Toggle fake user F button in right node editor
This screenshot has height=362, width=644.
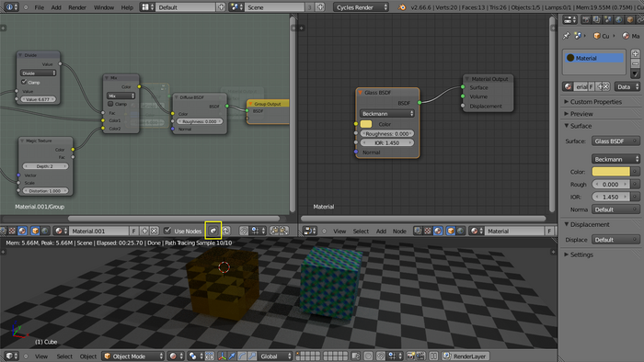[549, 231]
